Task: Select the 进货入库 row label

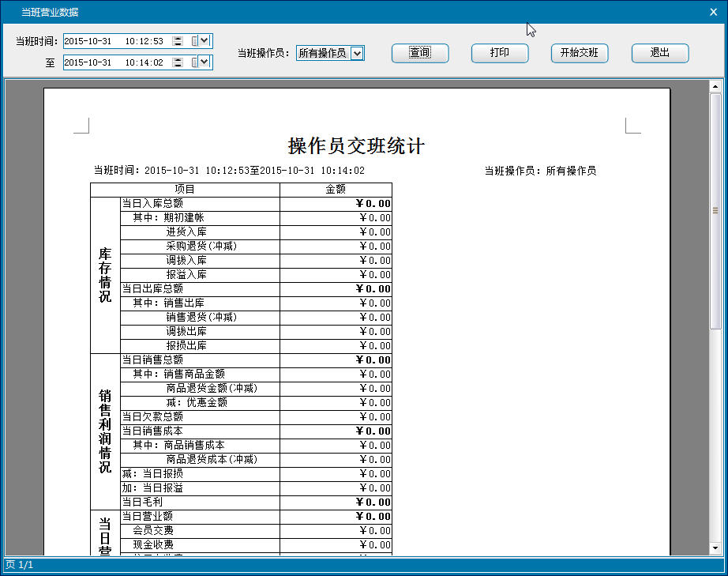Action: pyautogui.click(x=186, y=232)
